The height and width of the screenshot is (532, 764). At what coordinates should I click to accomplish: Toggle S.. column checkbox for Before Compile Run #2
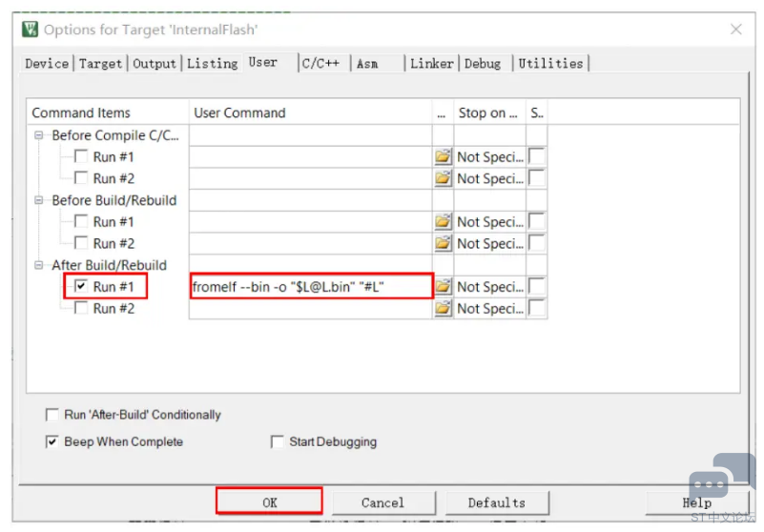pos(536,178)
